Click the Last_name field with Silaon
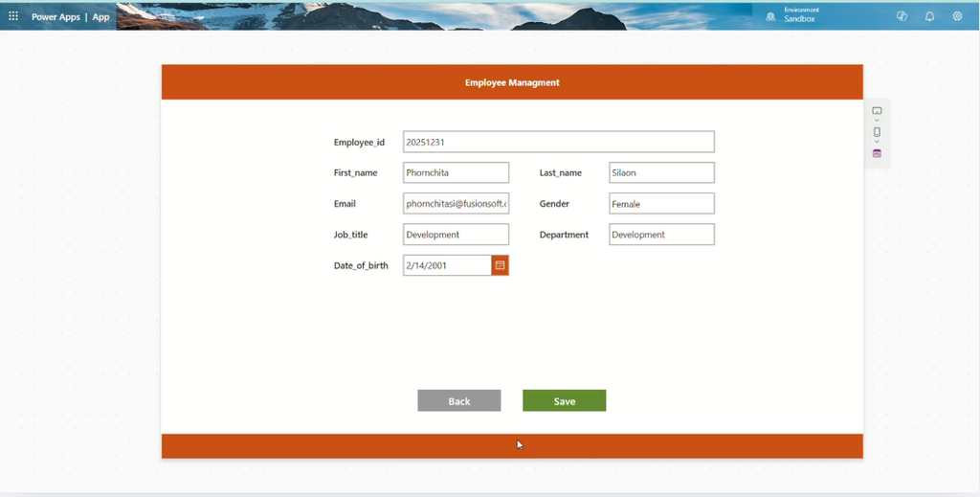Screen dimensions: 980x497 662,172
